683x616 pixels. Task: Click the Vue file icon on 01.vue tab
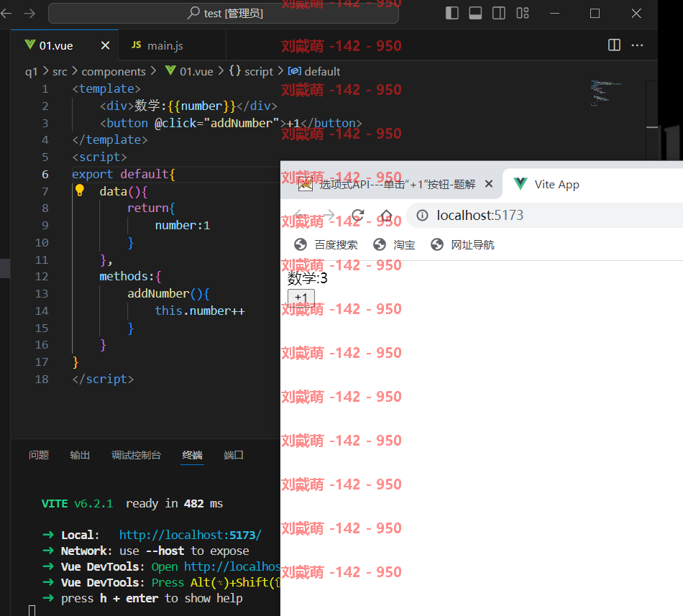coord(30,45)
